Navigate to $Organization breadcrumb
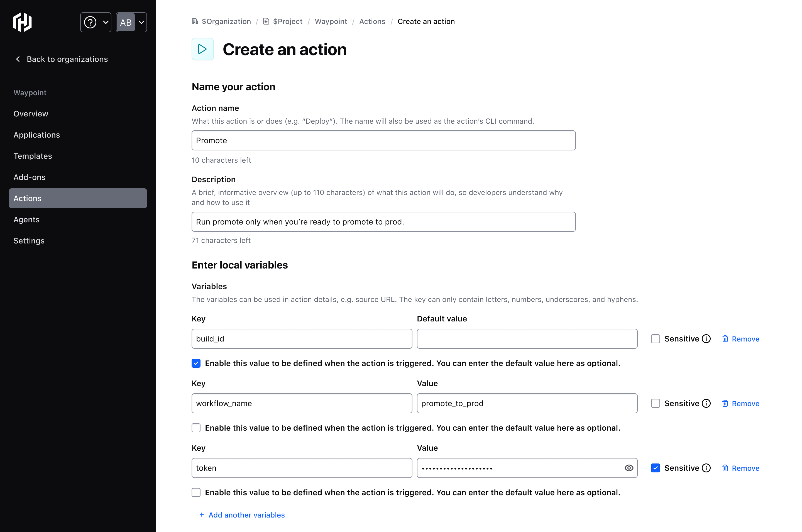802x532 pixels. (x=226, y=21)
